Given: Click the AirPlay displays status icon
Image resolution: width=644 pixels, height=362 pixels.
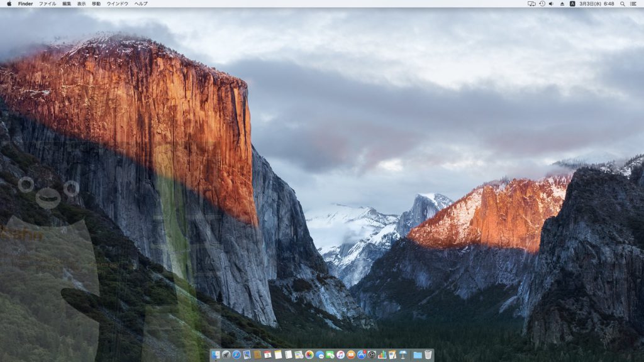Looking at the screenshot, I should tap(531, 4).
